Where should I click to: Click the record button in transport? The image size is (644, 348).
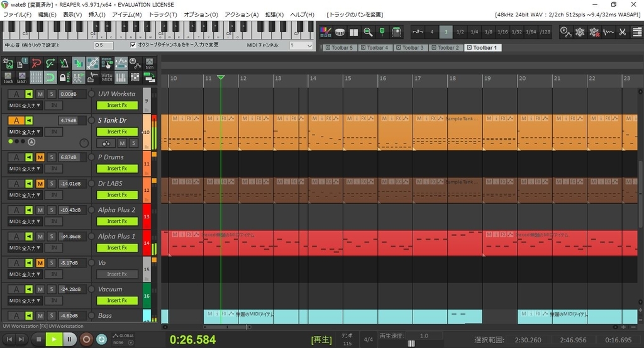pos(86,339)
